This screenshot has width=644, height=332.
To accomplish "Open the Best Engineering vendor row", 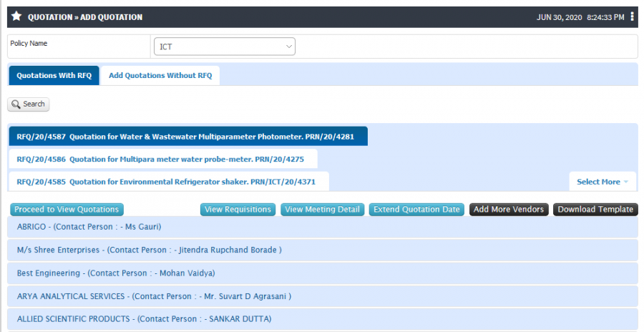I will click(323, 273).
